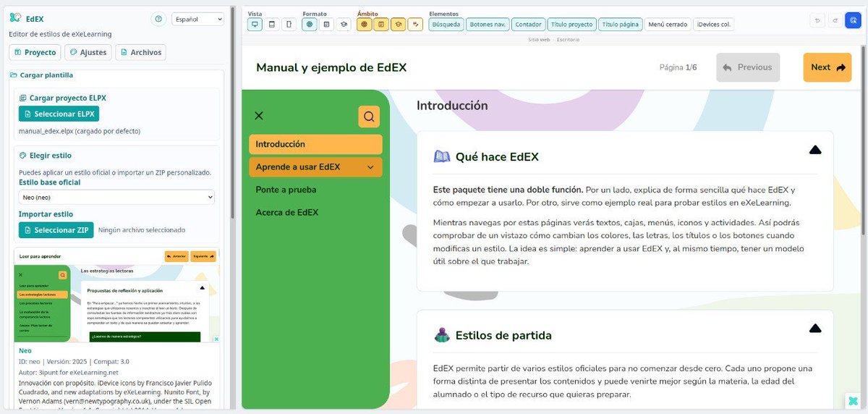Screen dimensions: 868x414
Task: Toggle Contador element
Action: pyautogui.click(x=529, y=24)
